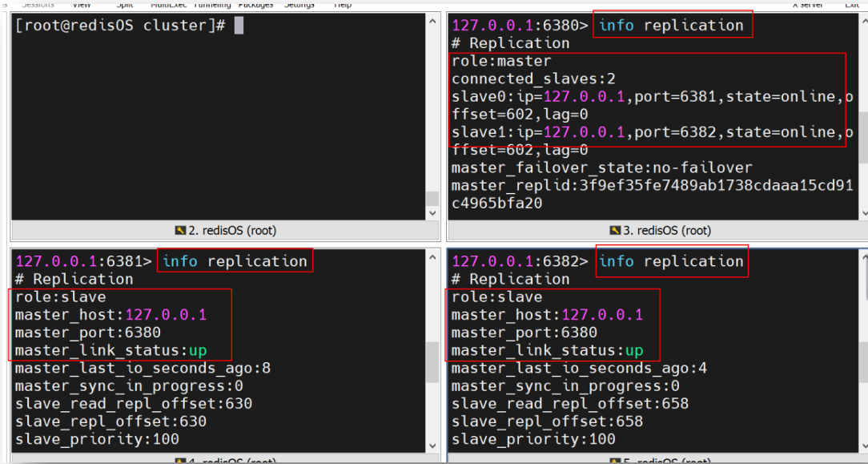Click scroll-down arrow in the root@redisOS pane
868x464 pixels.
(433, 213)
